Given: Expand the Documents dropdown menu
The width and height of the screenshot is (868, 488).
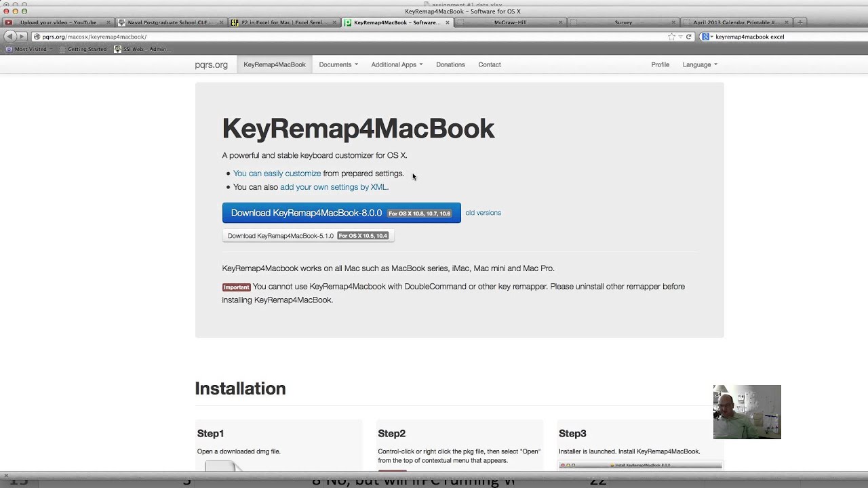Looking at the screenshot, I should click(x=338, y=64).
